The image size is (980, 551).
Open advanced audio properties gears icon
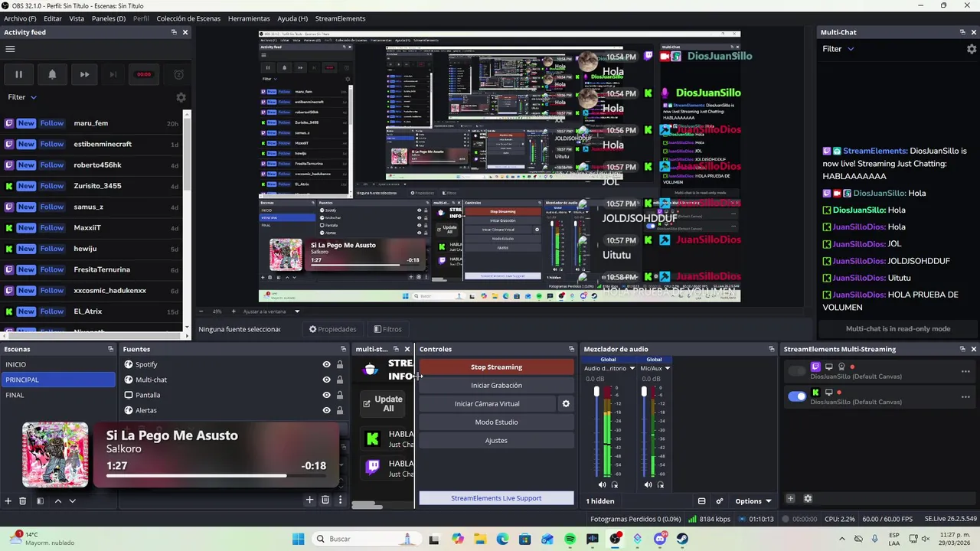tap(720, 501)
